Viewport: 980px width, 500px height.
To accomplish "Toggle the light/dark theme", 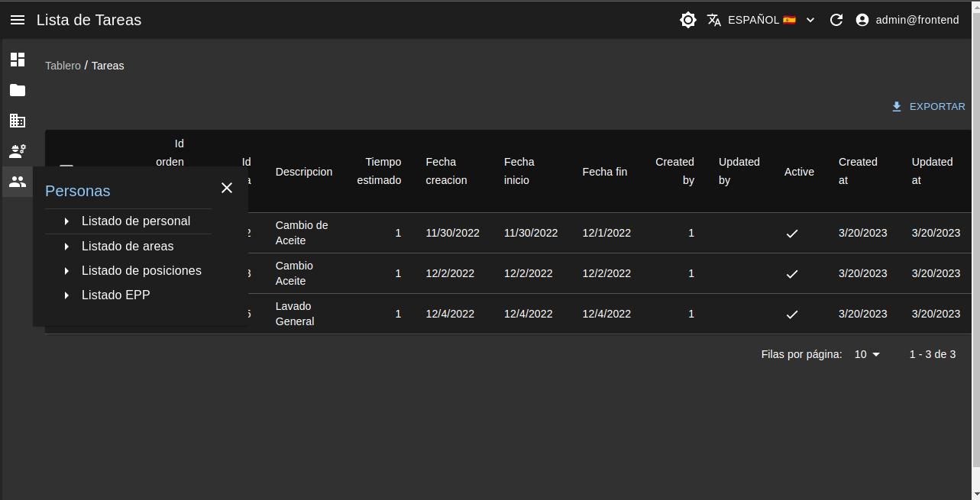I will pos(687,20).
